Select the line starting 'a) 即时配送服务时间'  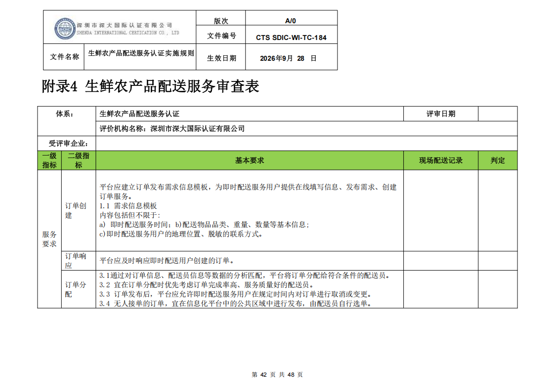pos(204,225)
